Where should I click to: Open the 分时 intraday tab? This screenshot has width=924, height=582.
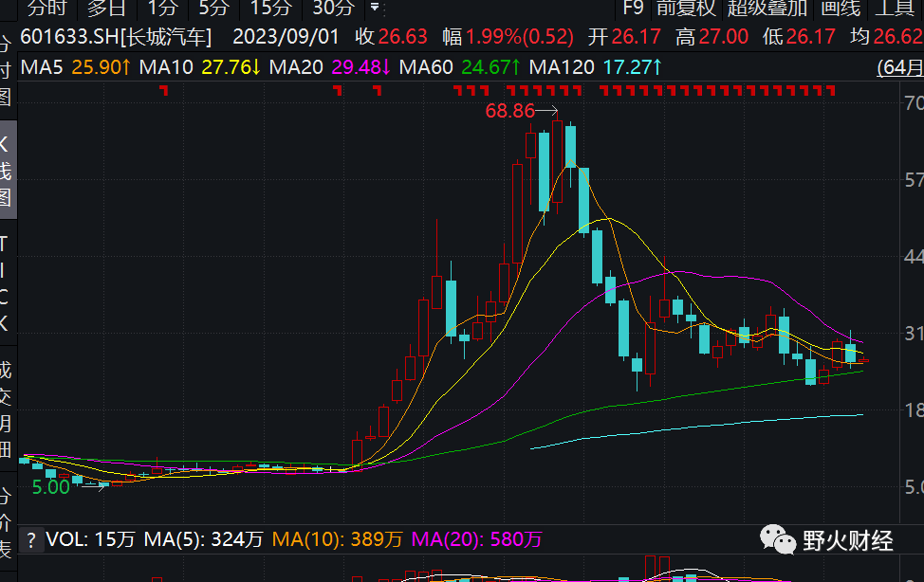[47, 9]
